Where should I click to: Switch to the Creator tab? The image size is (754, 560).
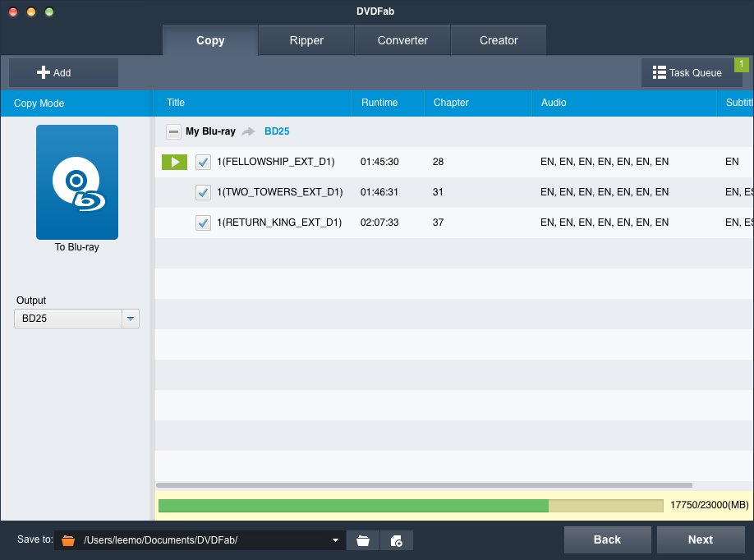(499, 40)
